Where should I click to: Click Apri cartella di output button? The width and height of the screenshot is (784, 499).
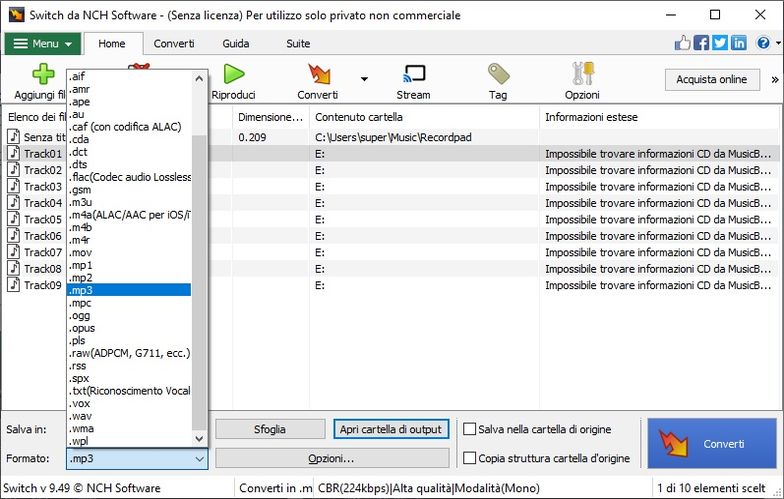pyautogui.click(x=391, y=429)
